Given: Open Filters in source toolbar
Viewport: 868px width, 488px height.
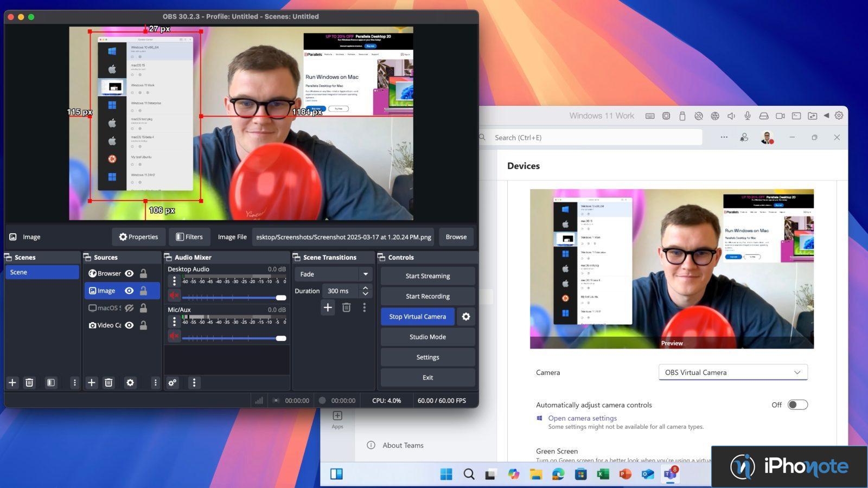Looking at the screenshot, I should pos(189,237).
